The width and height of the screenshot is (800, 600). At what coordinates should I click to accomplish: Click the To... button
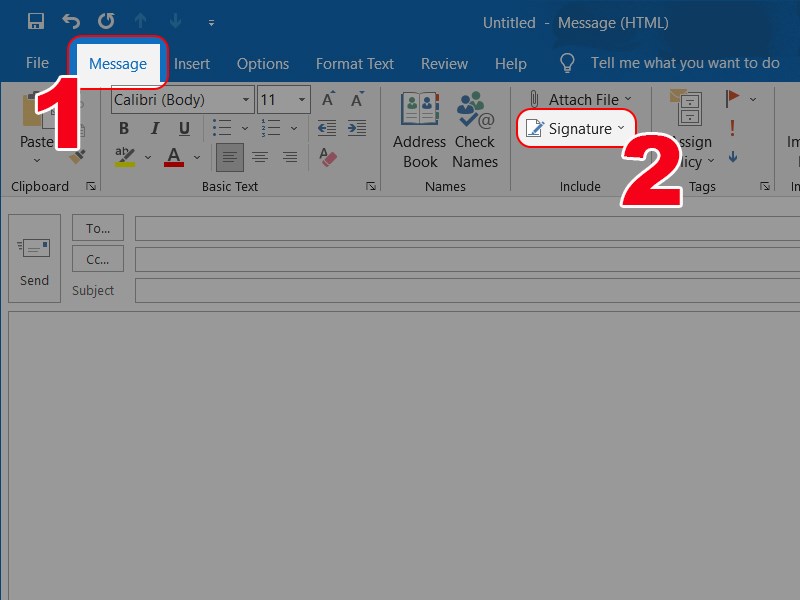pos(98,228)
